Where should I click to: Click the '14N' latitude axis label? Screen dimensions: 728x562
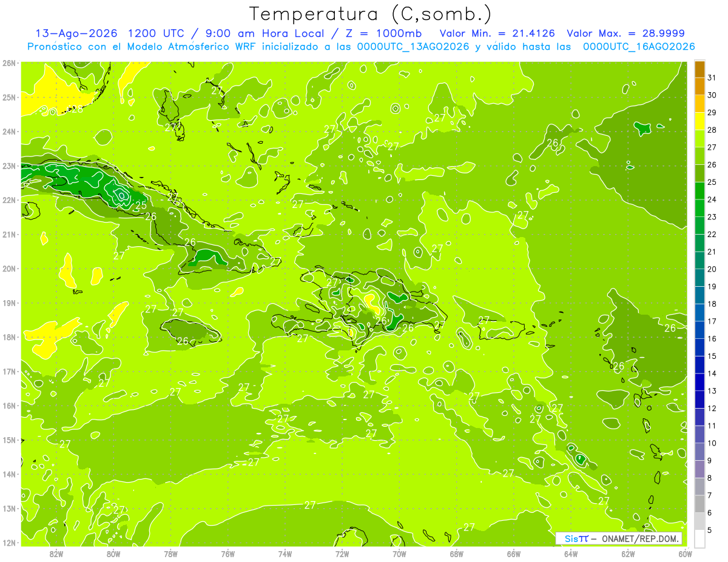9,474
